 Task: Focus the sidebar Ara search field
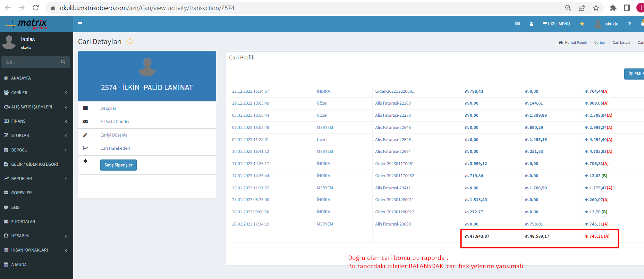click(31, 62)
